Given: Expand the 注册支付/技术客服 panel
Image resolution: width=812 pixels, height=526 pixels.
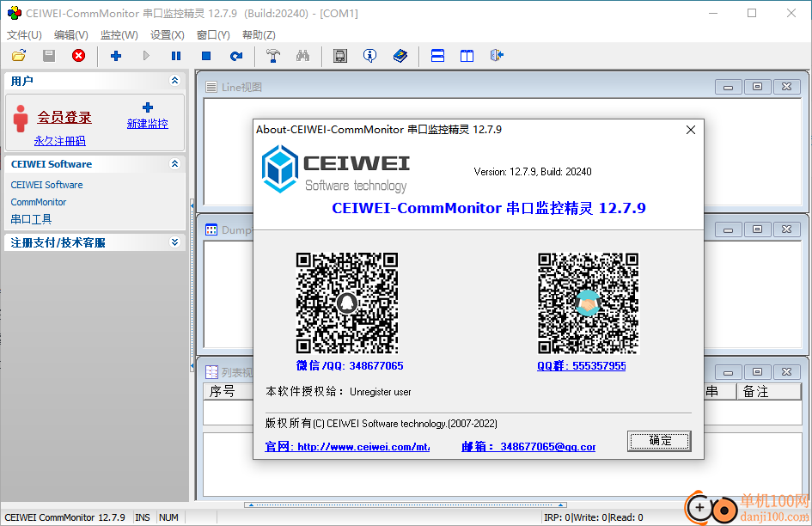Looking at the screenshot, I should click(174, 242).
